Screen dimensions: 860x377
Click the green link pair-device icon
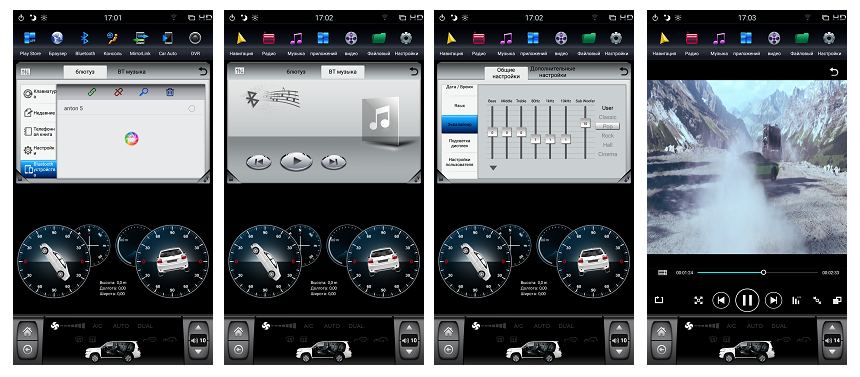click(92, 92)
